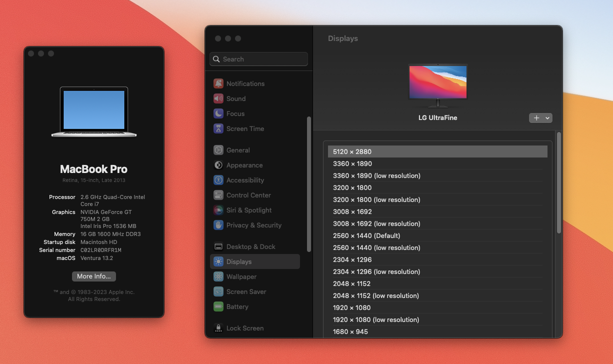Screen dimensions: 613x364
Task: Click the General gear icon
Action: coord(218,150)
